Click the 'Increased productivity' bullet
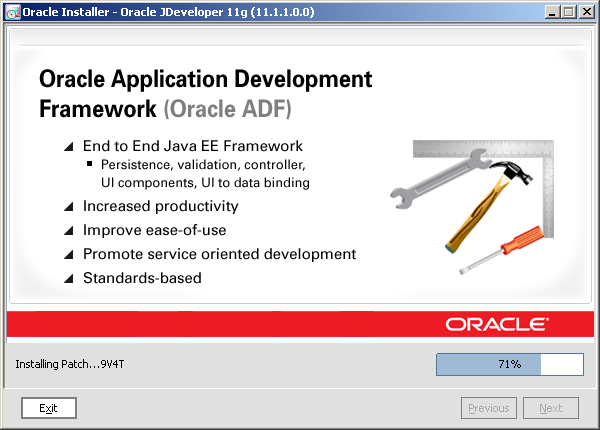The image size is (600, 430). pos(161,206)
